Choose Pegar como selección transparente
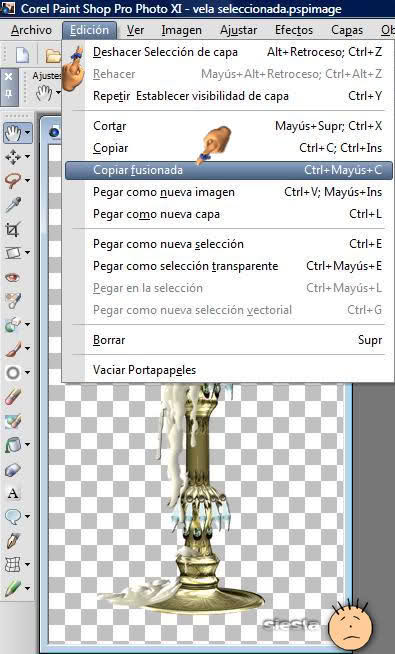Viewport: 395px width, 654px height. pos(229,266)
